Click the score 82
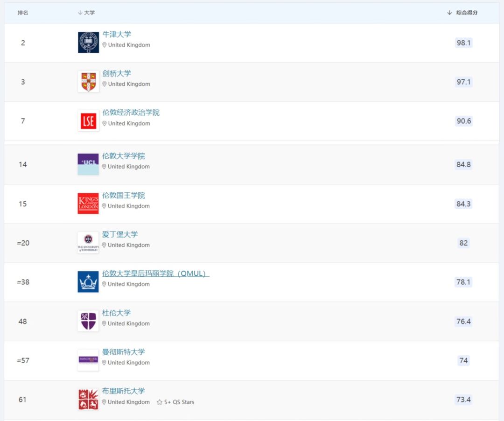The height and width of the screenshot is (421, 504). (x=463, y=243)
